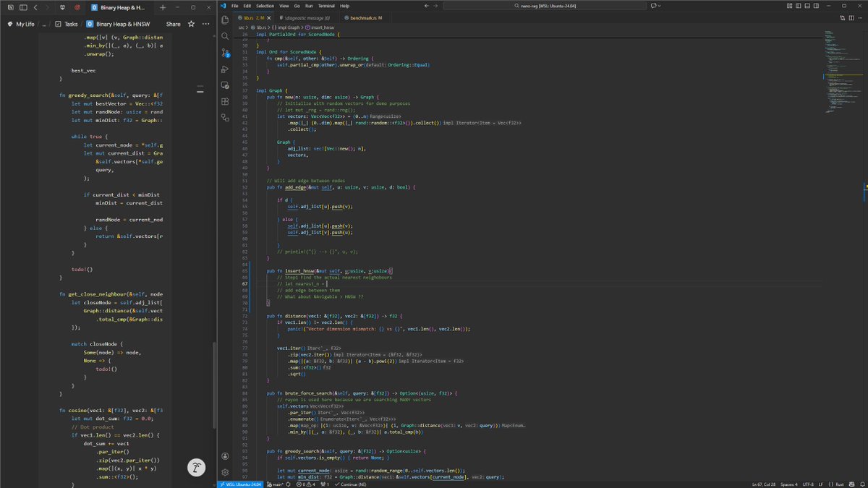The height and width of the screenshot is (488, 868).
Task: Click Ln 67, Col 28 status entry
Action: tap(764, 484)
